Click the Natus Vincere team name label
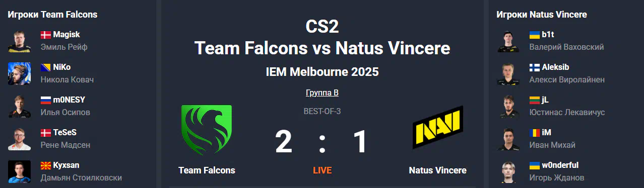 point(437,170)
